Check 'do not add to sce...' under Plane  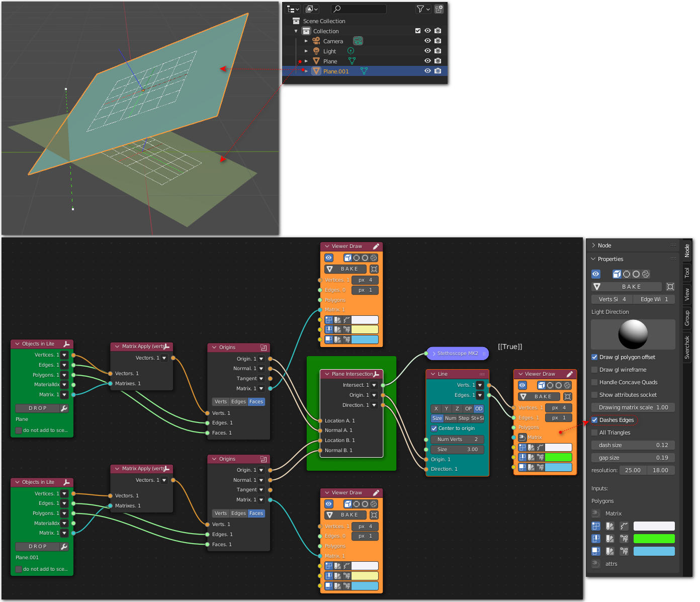(x=19, y=431)
